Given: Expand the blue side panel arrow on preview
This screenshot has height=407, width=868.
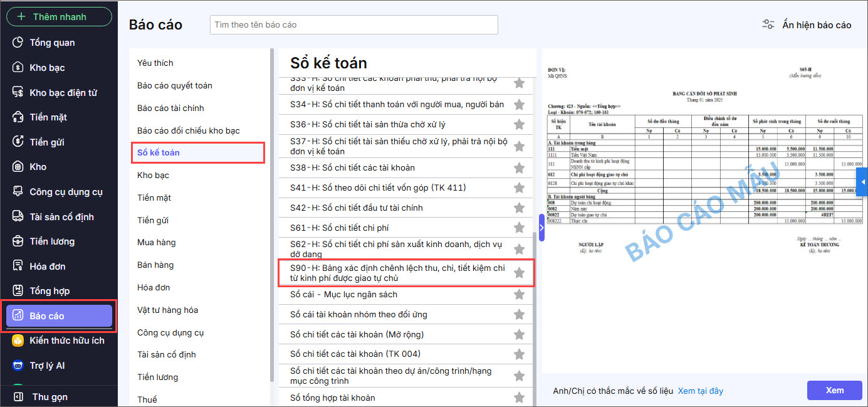Looking at the screenshot, I should 863,182.
